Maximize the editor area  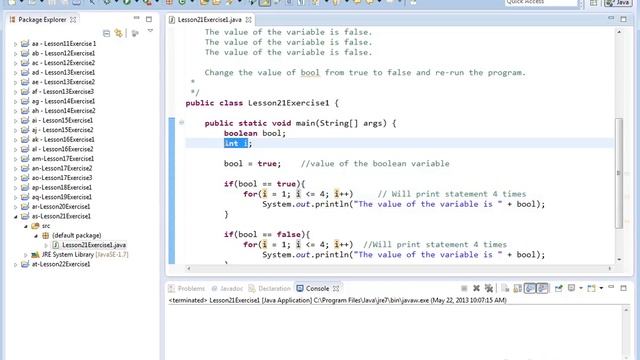point(623,19)
